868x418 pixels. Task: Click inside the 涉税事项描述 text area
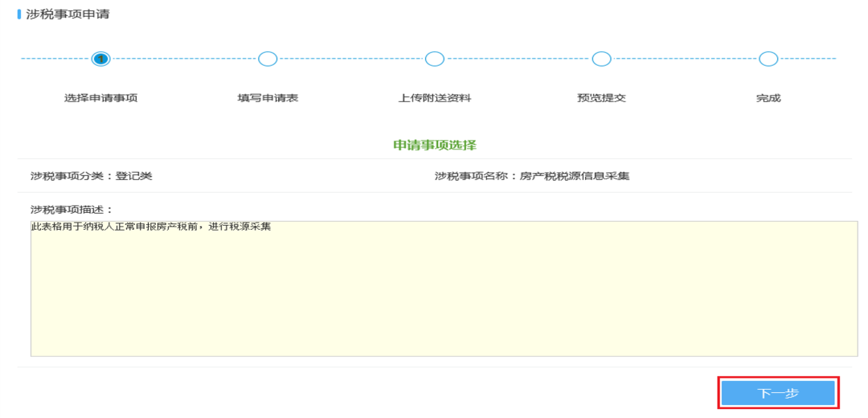(444, 289)
